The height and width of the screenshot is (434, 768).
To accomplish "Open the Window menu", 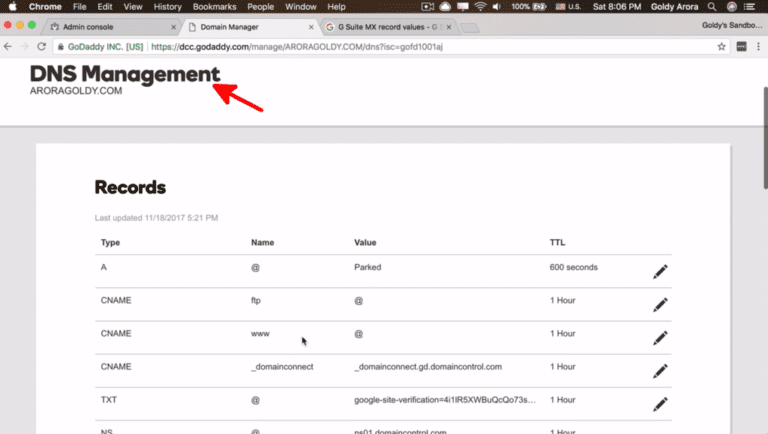I will point(301,7).
